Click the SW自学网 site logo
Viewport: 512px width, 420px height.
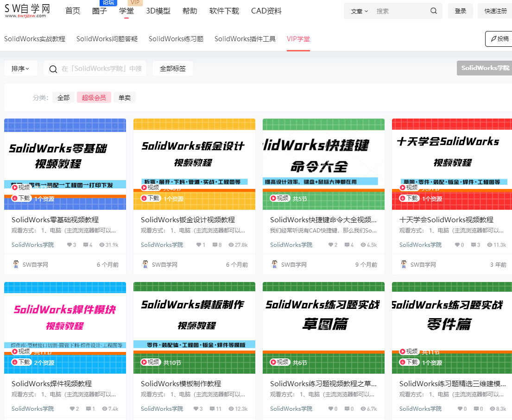point(27,11)
